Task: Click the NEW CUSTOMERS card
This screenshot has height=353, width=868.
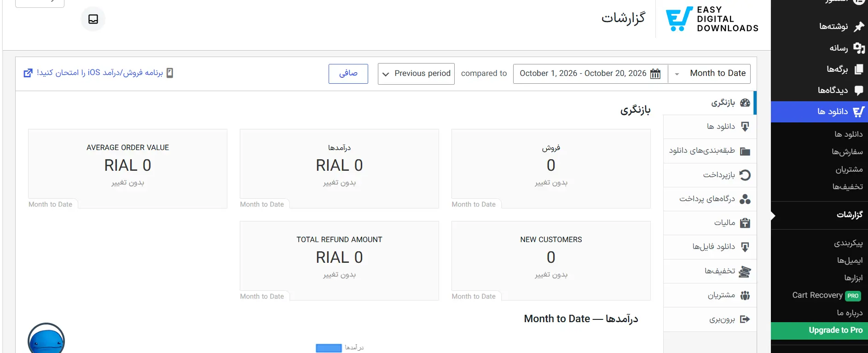Action: (x=551, y=260)
